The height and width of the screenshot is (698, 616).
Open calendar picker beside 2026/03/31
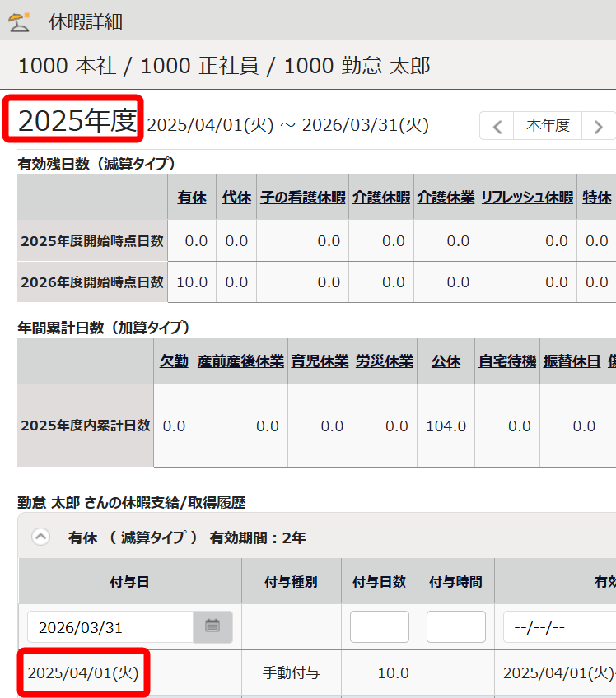[x=212, y=626]
